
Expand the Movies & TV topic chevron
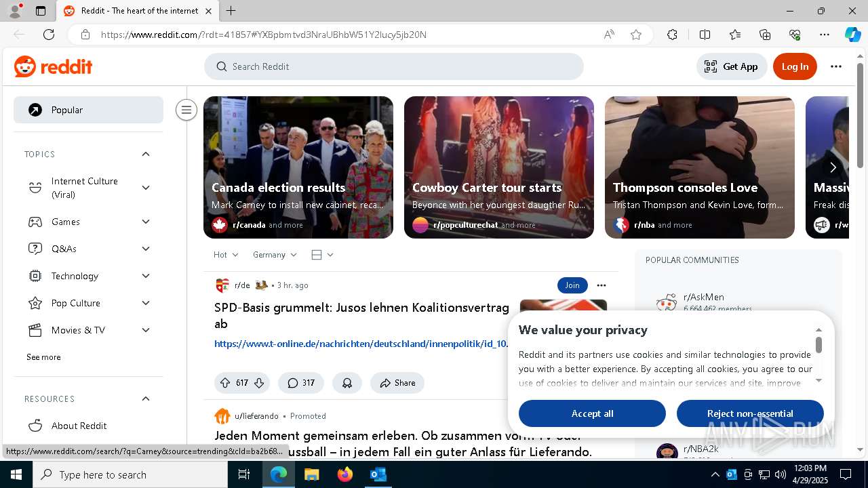coord(146,330)
